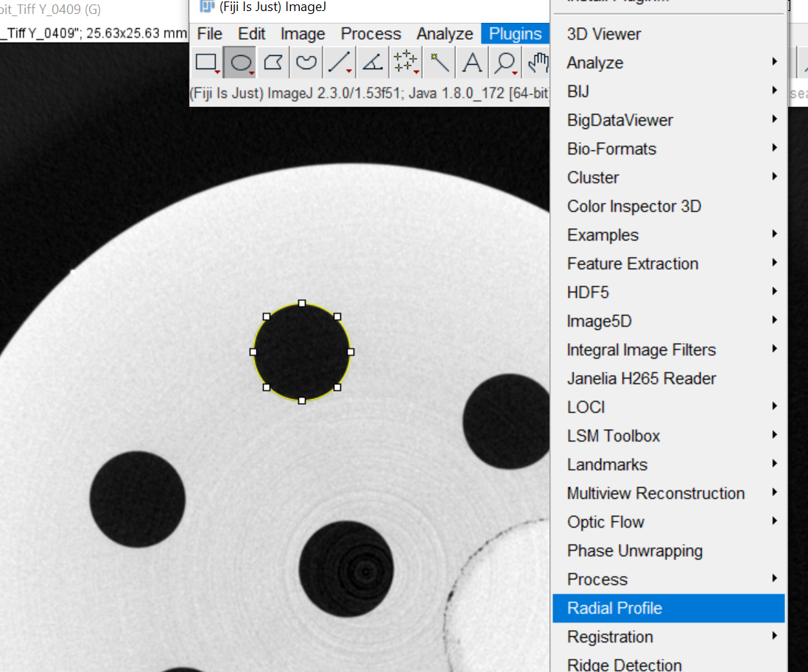
Task: Expand the Multiview Reconstruction submenu
Action: tap(668, 493)
